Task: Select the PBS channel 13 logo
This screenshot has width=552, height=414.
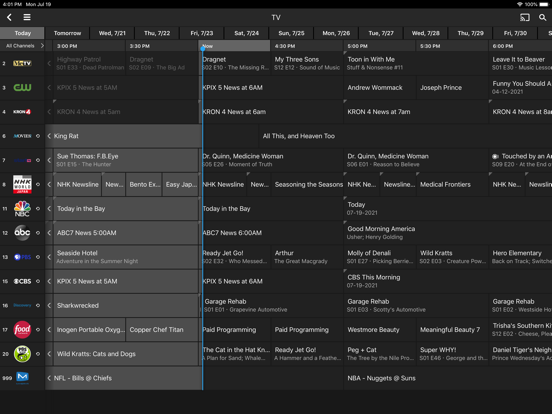Action: (22, 257)
